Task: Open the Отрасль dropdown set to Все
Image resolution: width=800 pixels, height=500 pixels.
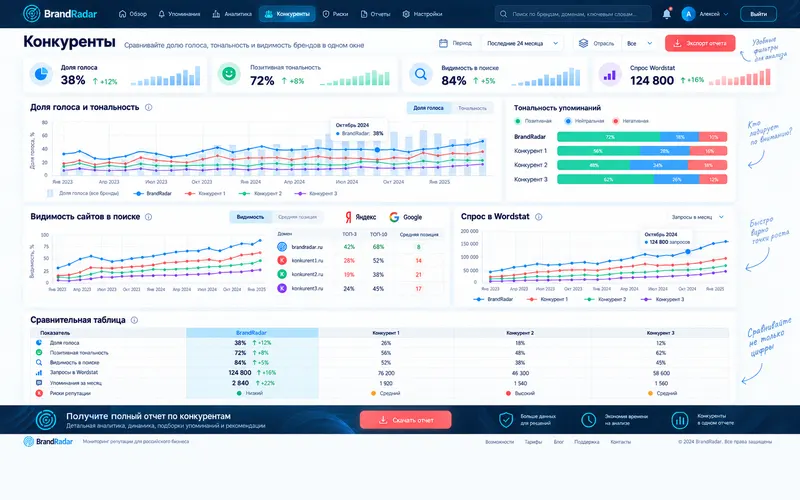Action: [639, 43]
